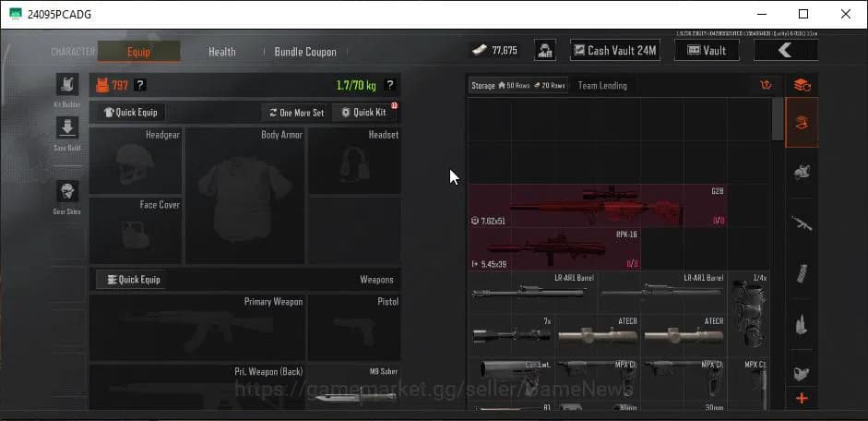Click the empty Headset slot
Image resolution: width=868 pixels, height=421 pixels.
354,161
